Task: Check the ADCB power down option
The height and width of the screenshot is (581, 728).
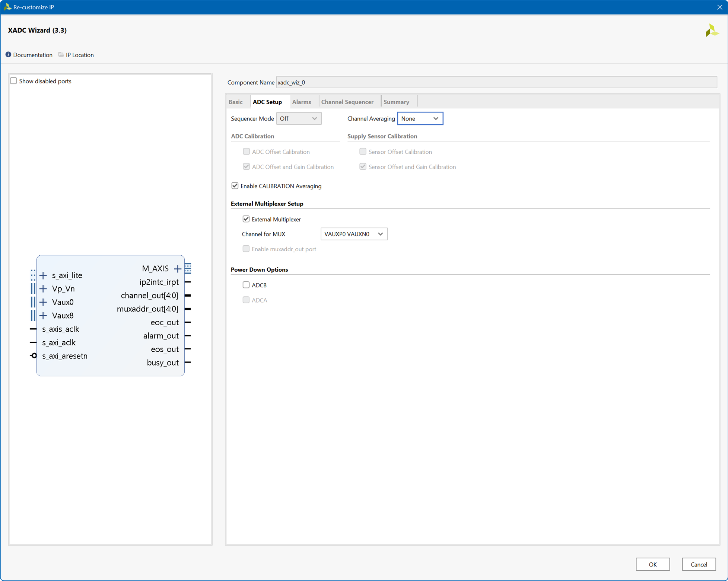Action: tap(246, 285)
